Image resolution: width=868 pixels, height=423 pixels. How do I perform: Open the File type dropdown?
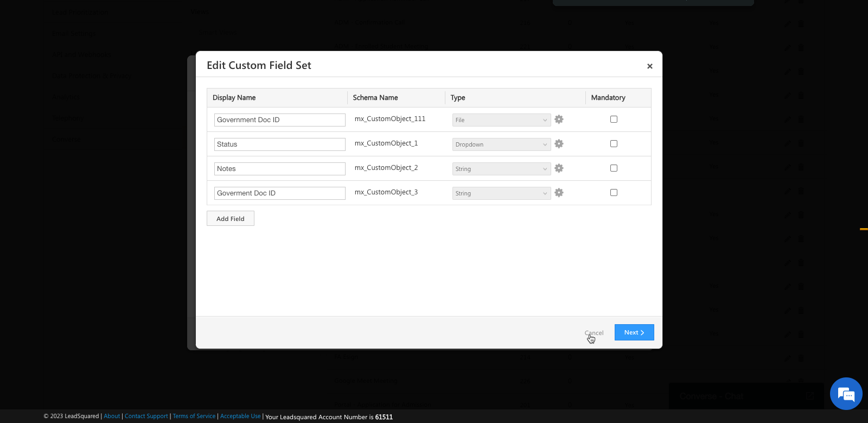tap(501, 120)
